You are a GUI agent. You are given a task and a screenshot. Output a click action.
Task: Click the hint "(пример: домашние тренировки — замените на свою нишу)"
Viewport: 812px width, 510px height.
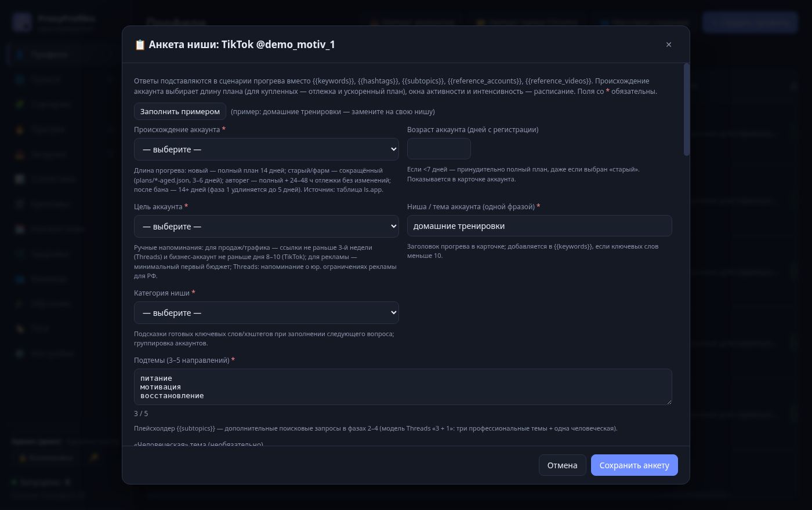tap(333, 111)
